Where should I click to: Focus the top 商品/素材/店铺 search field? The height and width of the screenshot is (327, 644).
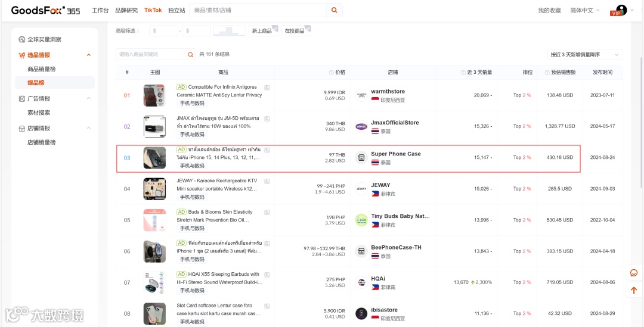[x=258, y=10]
